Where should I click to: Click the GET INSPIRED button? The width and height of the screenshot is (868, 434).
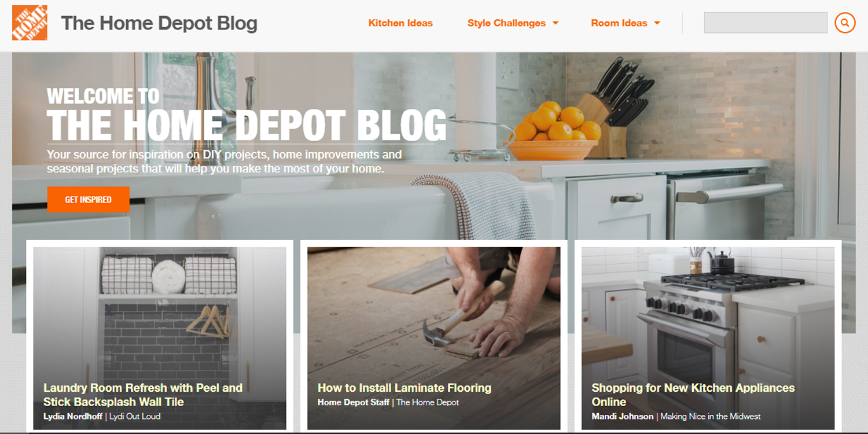(89, 200)
